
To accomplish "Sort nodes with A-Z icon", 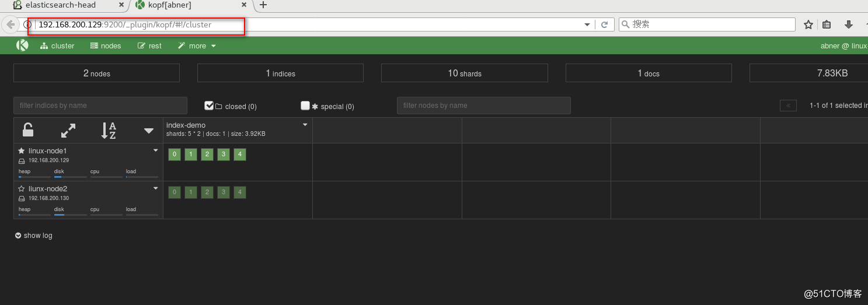I will tap(109, 131).
